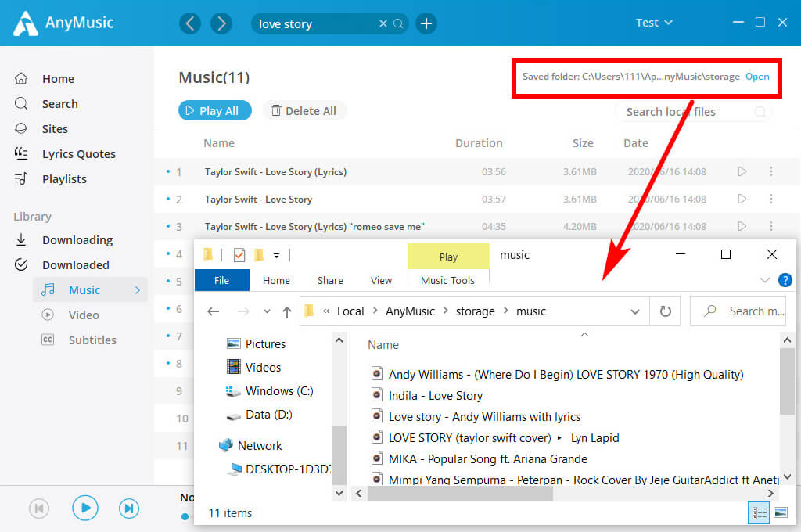This screenshot has width=801, height=532.
Task: Open the File tab in Explorer
Action: tap(221, 280)
